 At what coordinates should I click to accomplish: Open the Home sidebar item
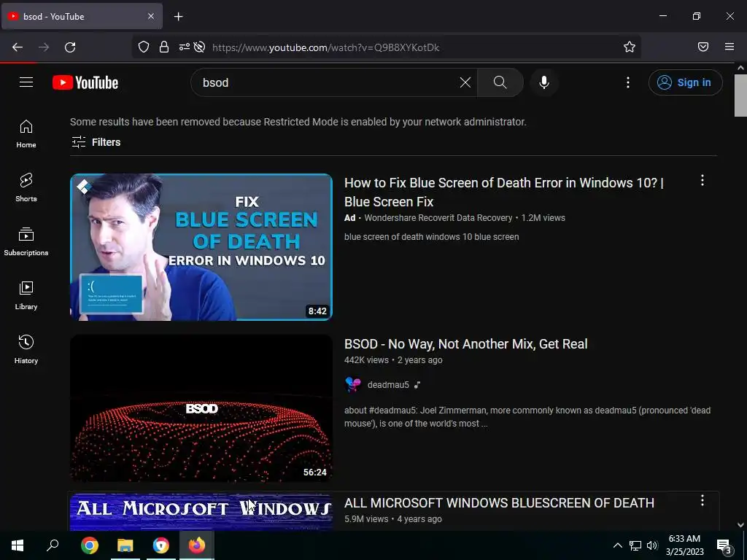coord(26,134)
